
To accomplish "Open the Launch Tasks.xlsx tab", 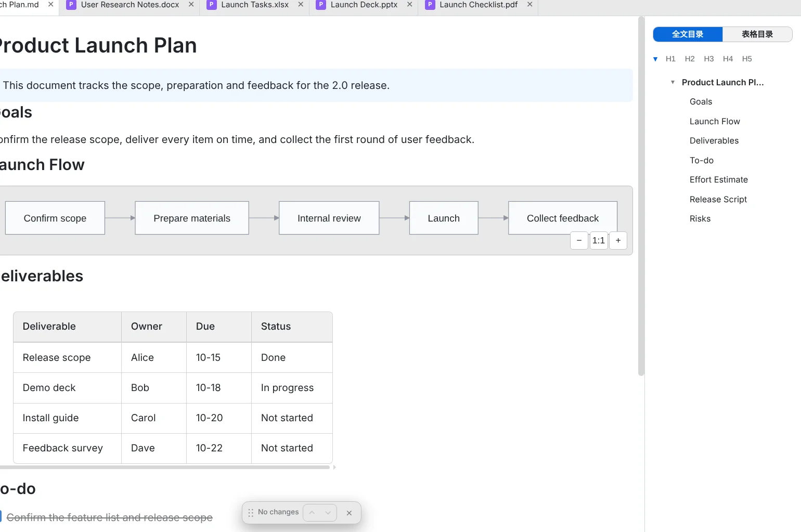I will tap(254, 5).
